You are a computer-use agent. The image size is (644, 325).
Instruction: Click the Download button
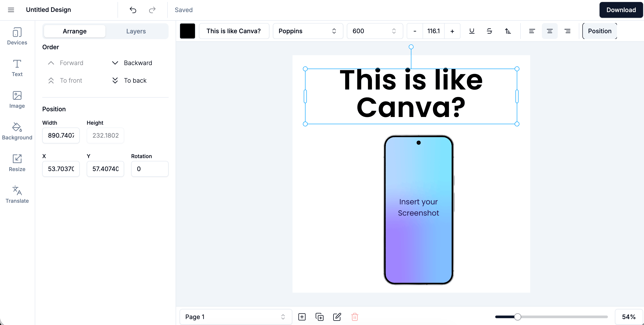pyautogui.click(x=621, y=10)
